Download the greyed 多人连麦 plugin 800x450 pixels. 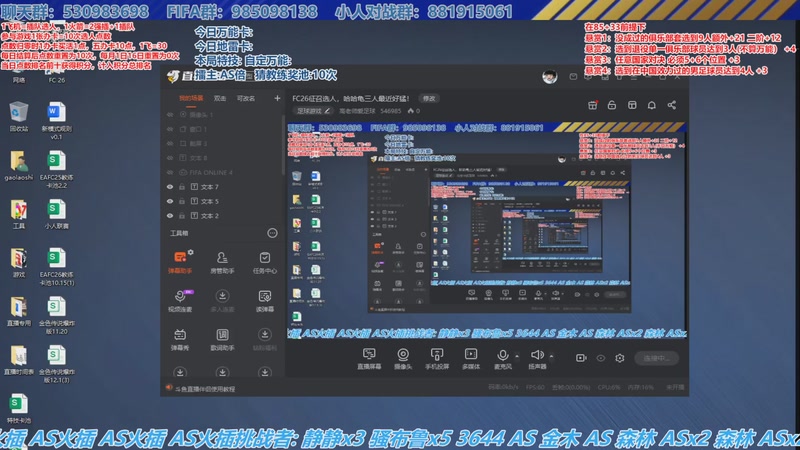[x=222, y=301]
